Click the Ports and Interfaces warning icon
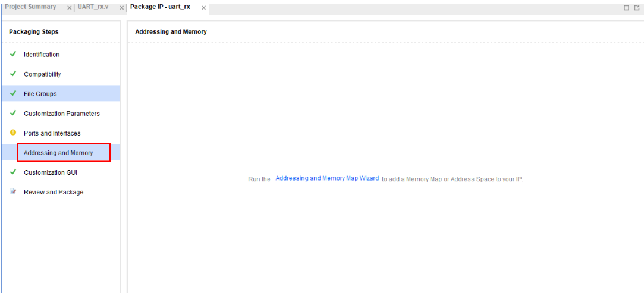The height and width of the screenshot is (293, 644). tap(12, 132)
